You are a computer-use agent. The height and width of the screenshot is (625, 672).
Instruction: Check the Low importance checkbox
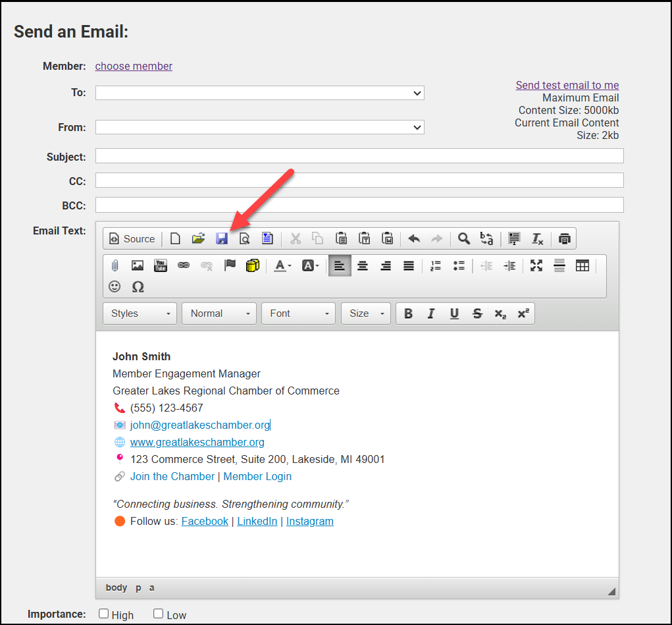coord(158,614)
